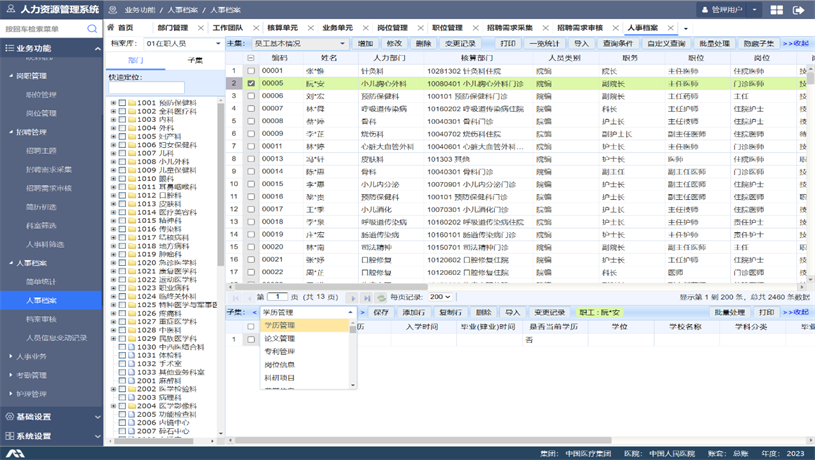The image size is (815, 460).
Task: Tick the checkbox in subset table row 1
Action: pyautogui.click(x=251, y=339)
